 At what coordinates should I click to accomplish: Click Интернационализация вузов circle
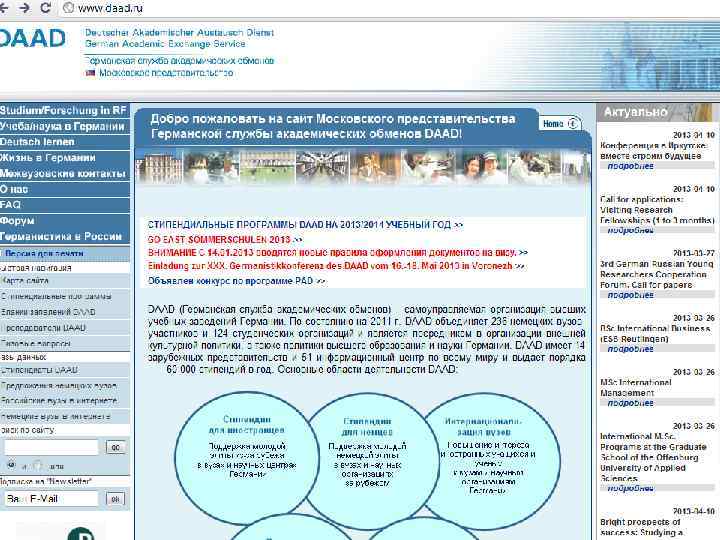489,459
